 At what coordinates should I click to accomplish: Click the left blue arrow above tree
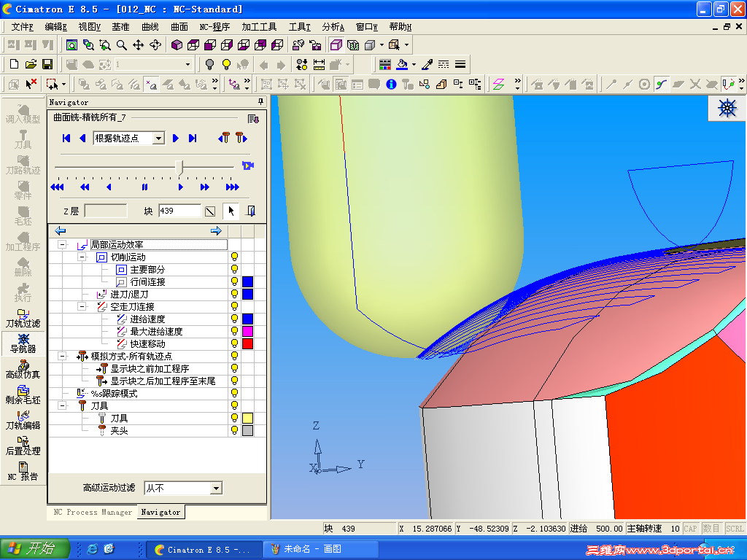coord(61,231)
